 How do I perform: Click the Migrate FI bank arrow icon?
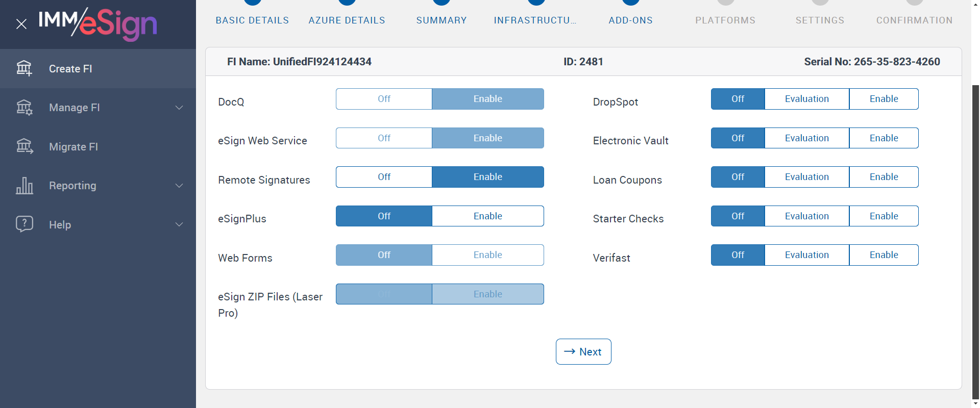coord(24,147)
